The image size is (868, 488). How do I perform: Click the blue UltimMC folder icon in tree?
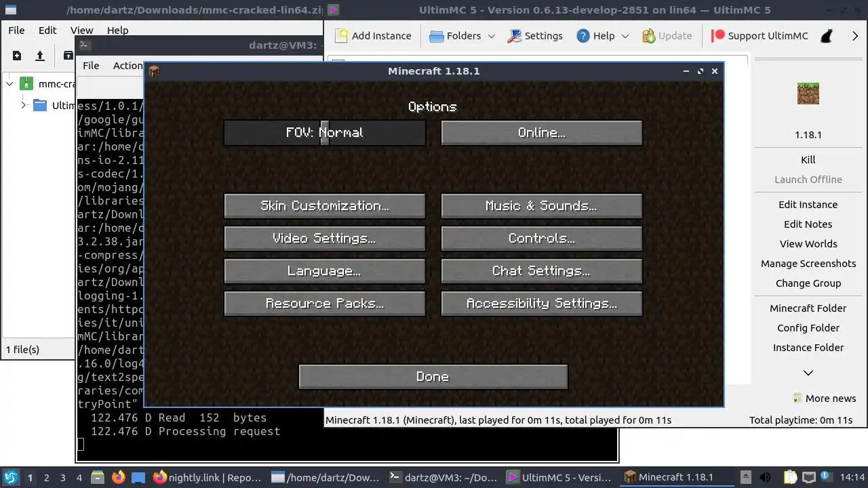[x=40, y=105]
